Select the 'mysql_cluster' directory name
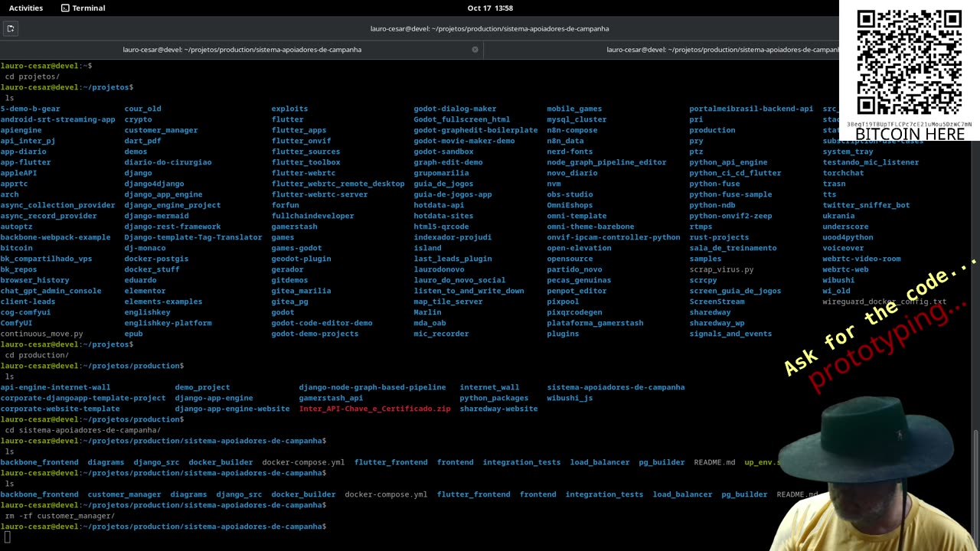Screen dimensions: 980x551 point(577,119)
